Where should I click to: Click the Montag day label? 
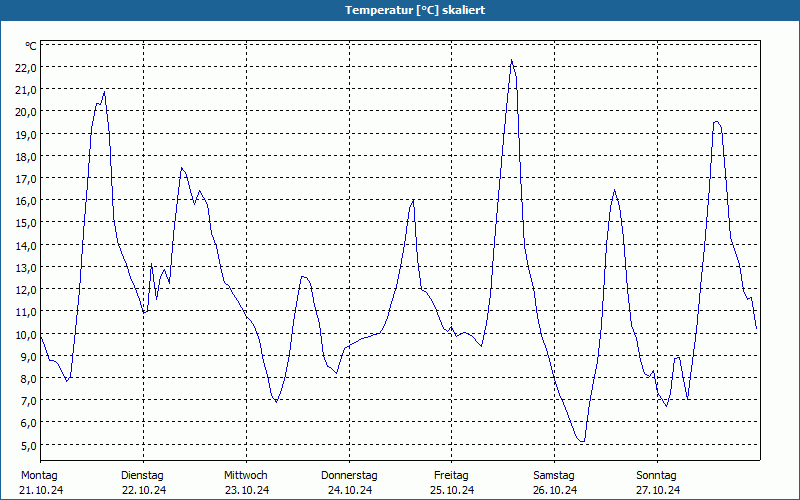(x=39, y=476)
